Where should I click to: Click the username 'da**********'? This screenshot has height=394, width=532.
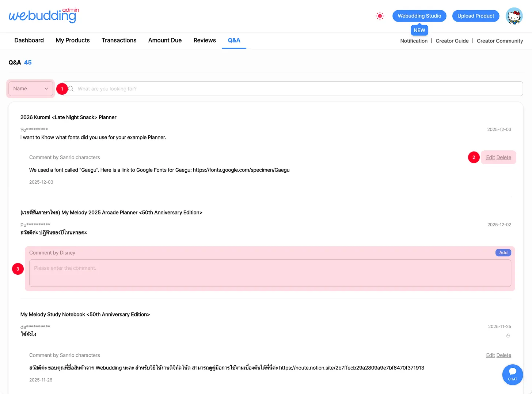(x=35, y=327)
